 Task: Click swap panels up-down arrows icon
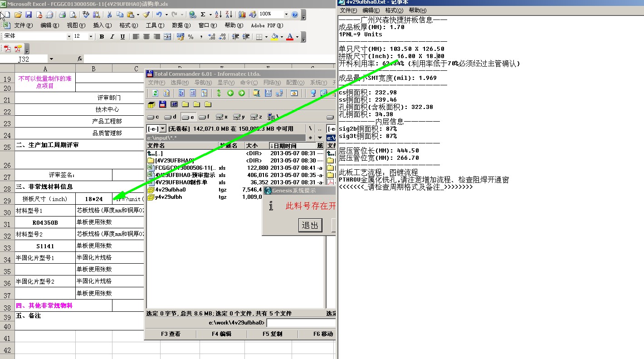219,93
